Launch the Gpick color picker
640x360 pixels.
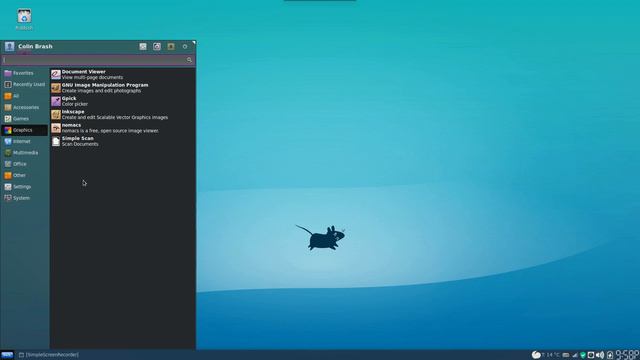click(122, 101)
